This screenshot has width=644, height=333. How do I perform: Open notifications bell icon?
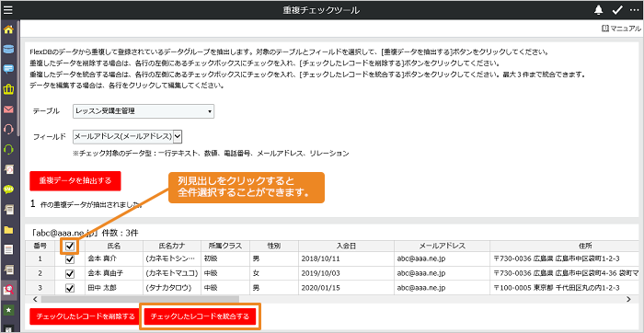[598, 10]
